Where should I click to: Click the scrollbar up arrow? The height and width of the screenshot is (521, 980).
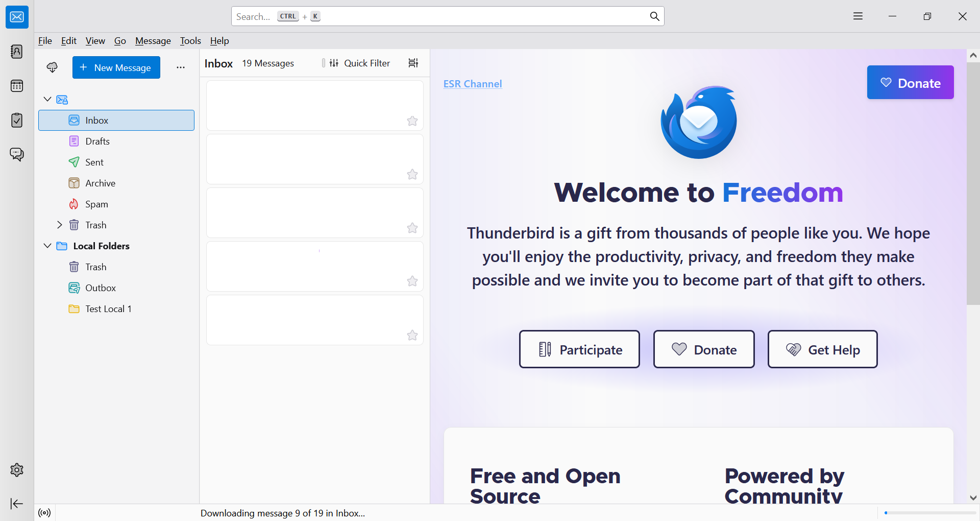973,55
